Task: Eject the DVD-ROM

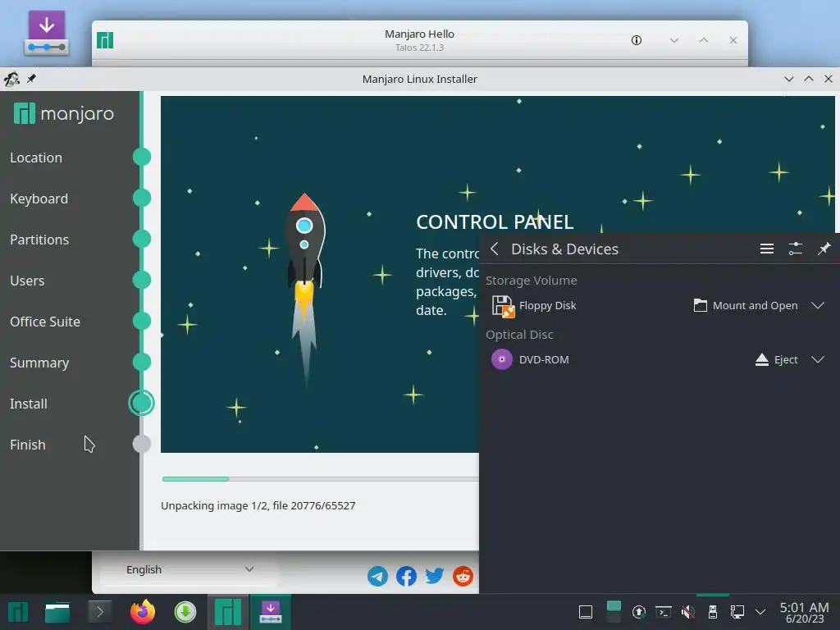Action: tap(776, 359)
